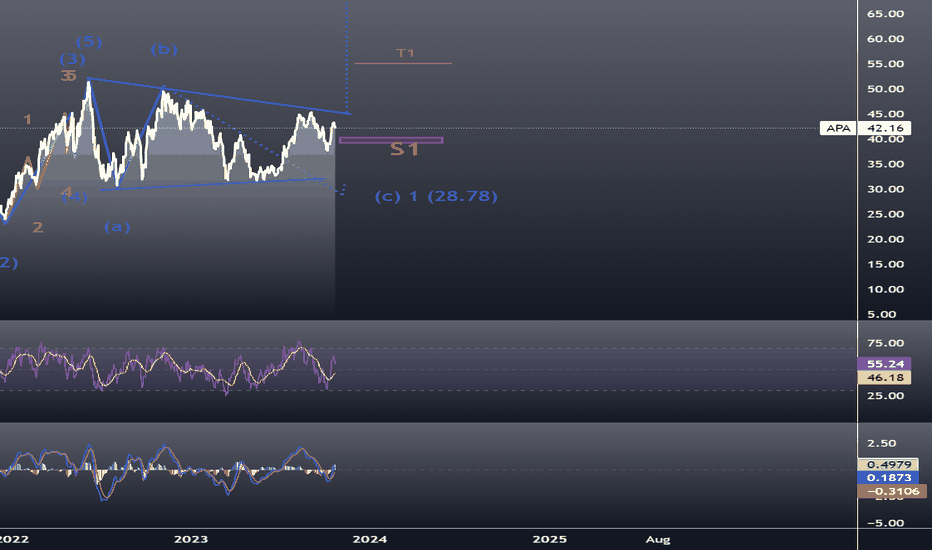Click the 5.00 price axis label

[x=881, y=314]
